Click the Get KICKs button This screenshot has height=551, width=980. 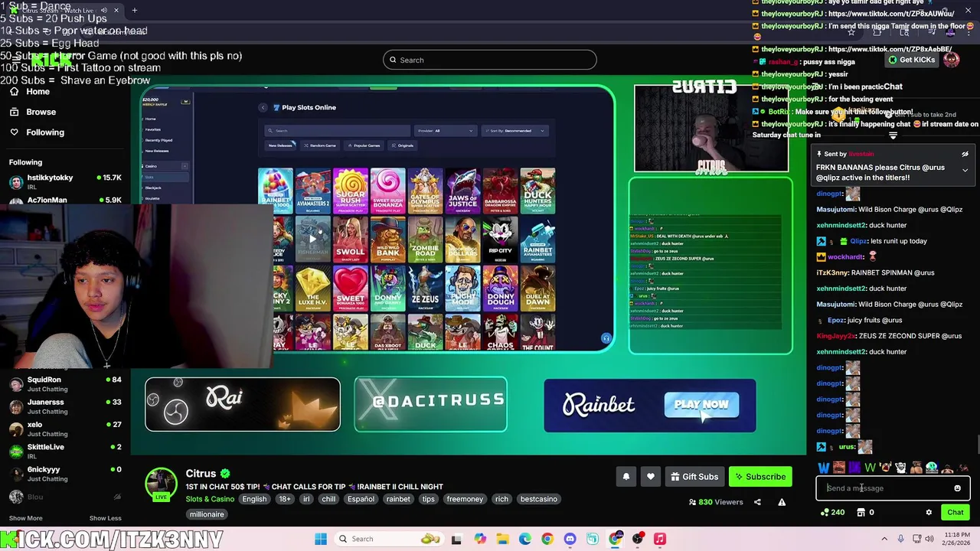pyautogui.click(x=912, y=60)
